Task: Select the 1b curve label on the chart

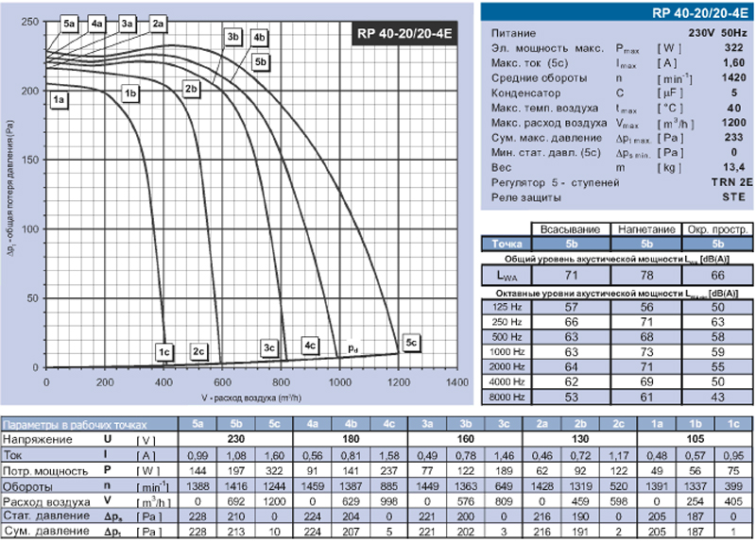Action: coord(131,92)
